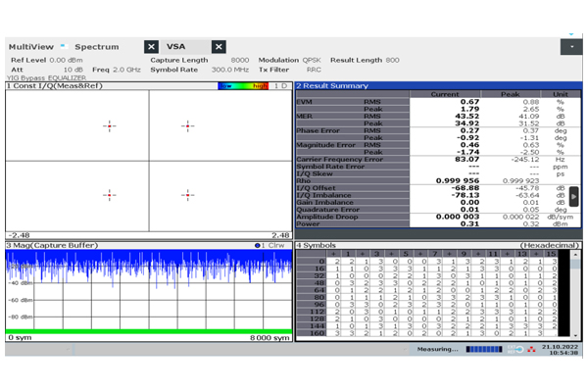Viewport: 588px width, 392px height.
Task: Switch to the Spectrum tab
Action: (97, 46)
